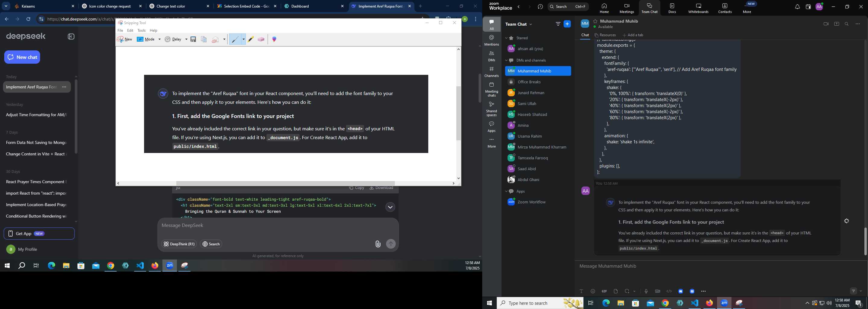Open the Mode dropdown arrow in Snipping Tool
The height and width of the screenshot is (309, 868).
160,40
